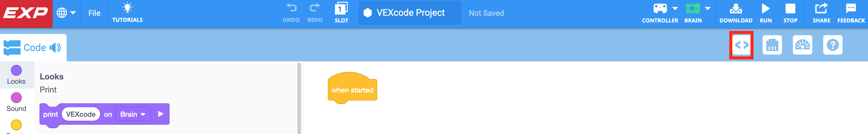Screen dimensions: 868x134
Task: Open the code viewer icon
Action: pos(741,45)
